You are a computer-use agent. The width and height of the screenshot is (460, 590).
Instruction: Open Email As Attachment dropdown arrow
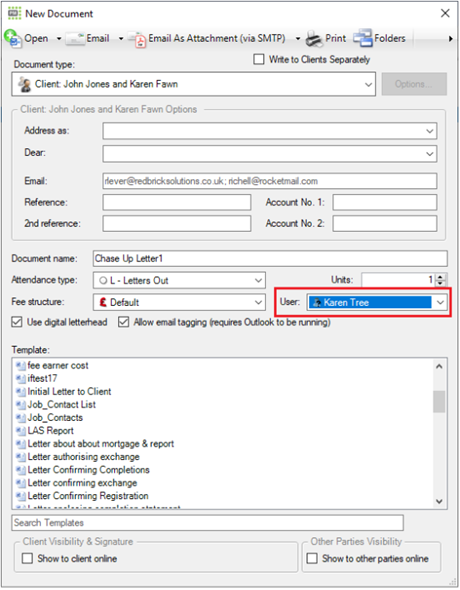[298, 39]
